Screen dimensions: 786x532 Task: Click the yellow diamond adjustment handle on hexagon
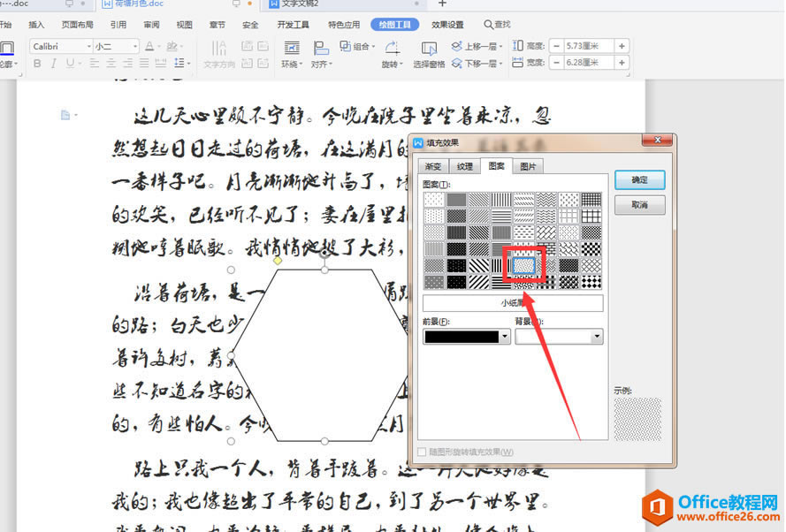pyautogui.click(x=278, y=261)
